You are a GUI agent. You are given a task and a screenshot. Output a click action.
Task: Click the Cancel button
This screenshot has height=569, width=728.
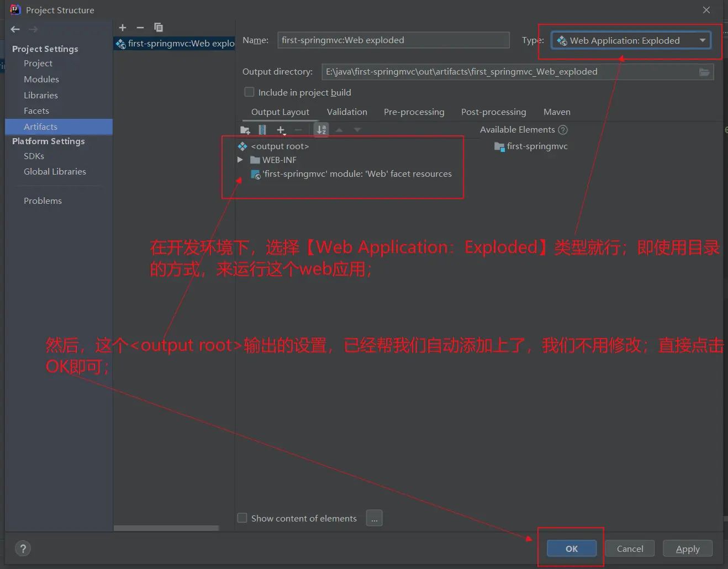(x=630, y=549)
